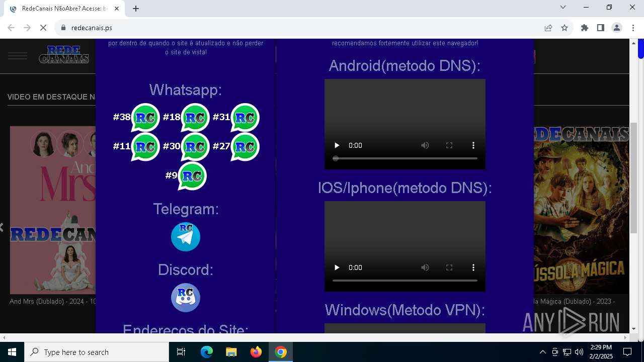This screenshot has height=362, width=644.
Task: Open WhatsApp group #11 icon
Action: pos(145,147)
